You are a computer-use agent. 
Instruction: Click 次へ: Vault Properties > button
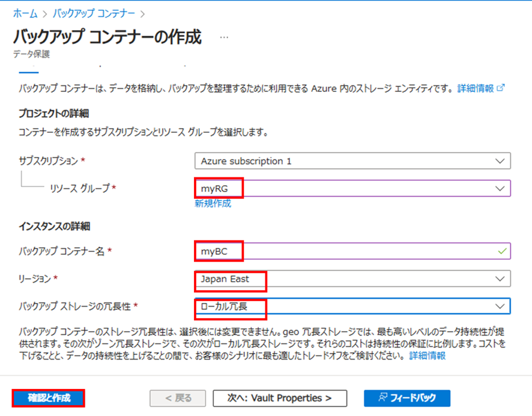tap(280, 398)
